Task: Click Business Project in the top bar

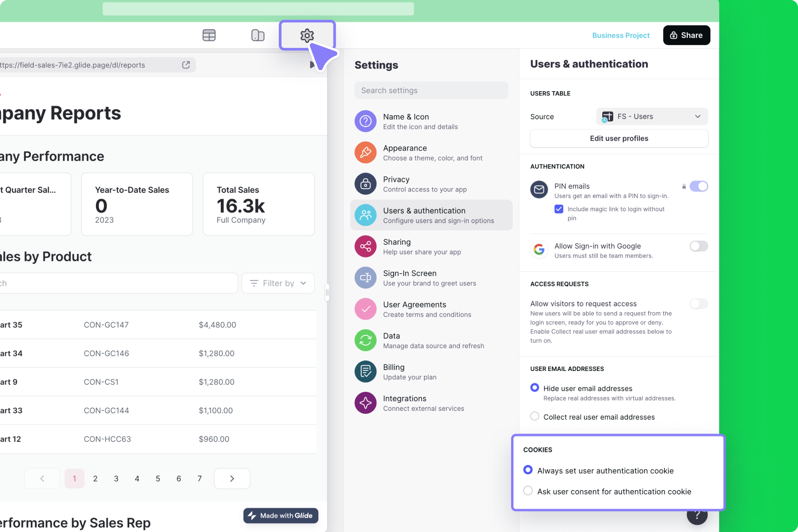Action: 621,35
